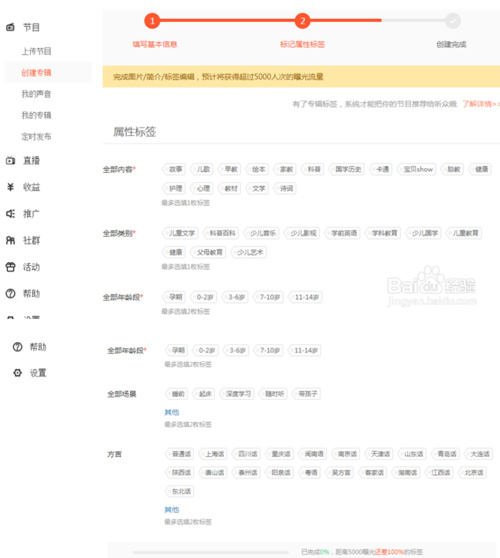The width and height of the screenshot is (500, 558).
Task: Open the 社群 community icon
Action: pyautogui.click(x=10, y=241)
